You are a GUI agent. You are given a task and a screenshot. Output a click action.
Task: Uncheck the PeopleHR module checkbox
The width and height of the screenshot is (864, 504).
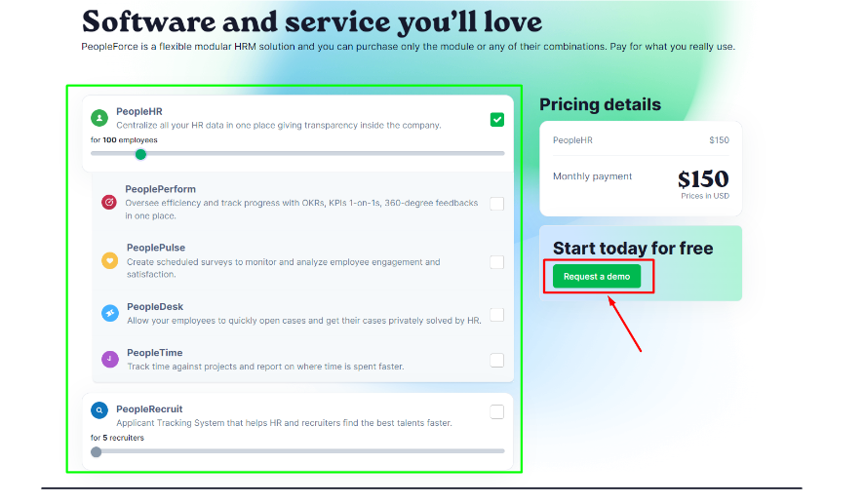click(497, 120)
